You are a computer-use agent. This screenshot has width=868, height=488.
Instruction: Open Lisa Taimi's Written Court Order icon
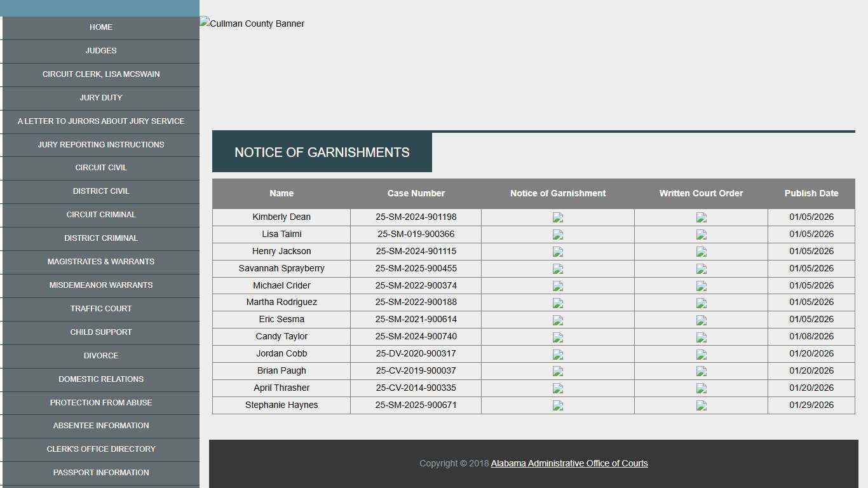701,234
